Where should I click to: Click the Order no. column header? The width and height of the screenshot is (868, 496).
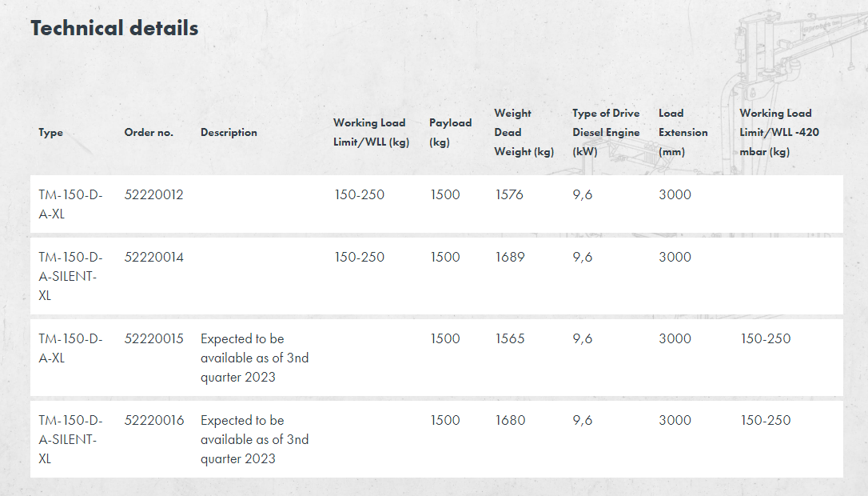[149, 133]
